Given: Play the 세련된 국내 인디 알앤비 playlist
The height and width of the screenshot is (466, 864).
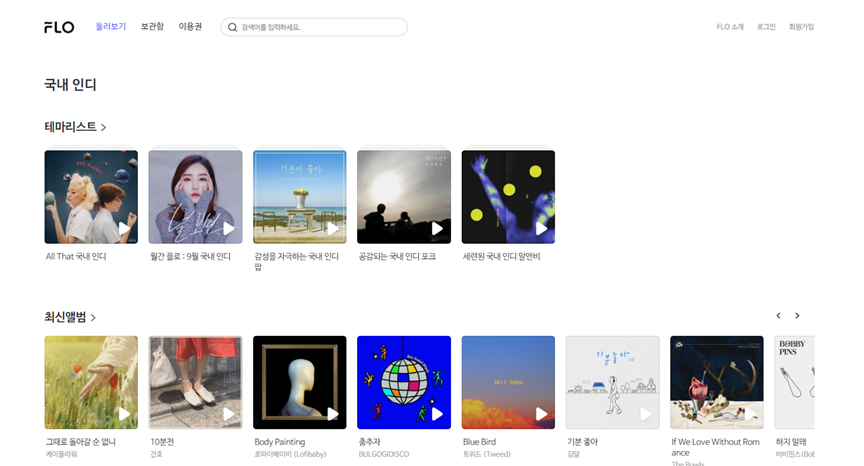Looking at the screenshot, I should [x=541, y=229].
